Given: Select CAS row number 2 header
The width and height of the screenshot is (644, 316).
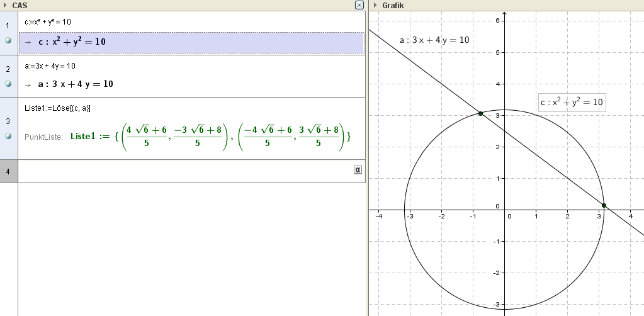Looking at the screenshot, I should [8, 69].
